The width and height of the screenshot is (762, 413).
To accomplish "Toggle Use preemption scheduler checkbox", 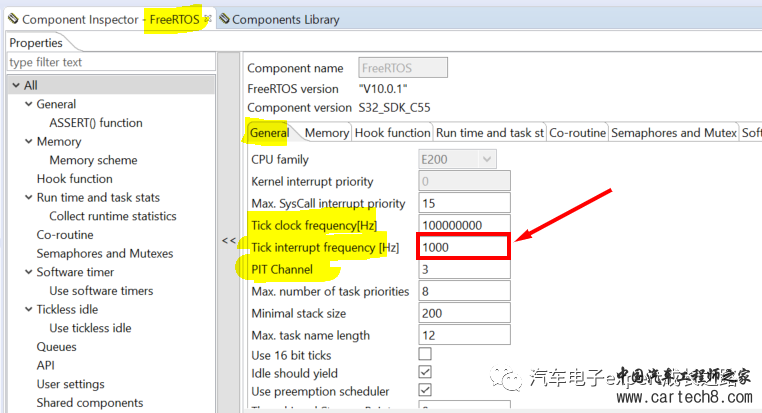I will coord(425,390).
